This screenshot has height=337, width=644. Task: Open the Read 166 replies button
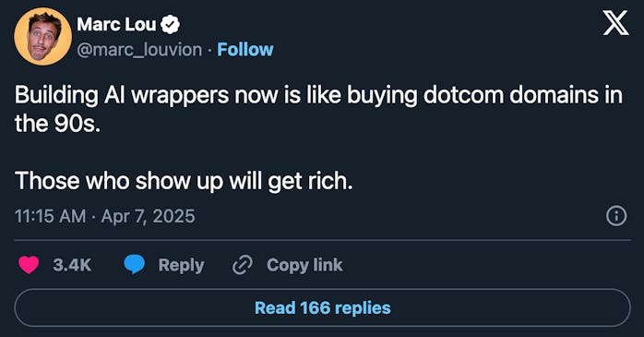pyautogui.click(x=322, y=307)
